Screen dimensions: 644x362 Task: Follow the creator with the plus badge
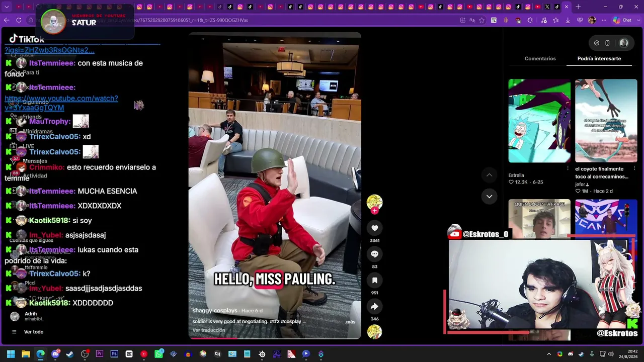[x=374, y=211]
